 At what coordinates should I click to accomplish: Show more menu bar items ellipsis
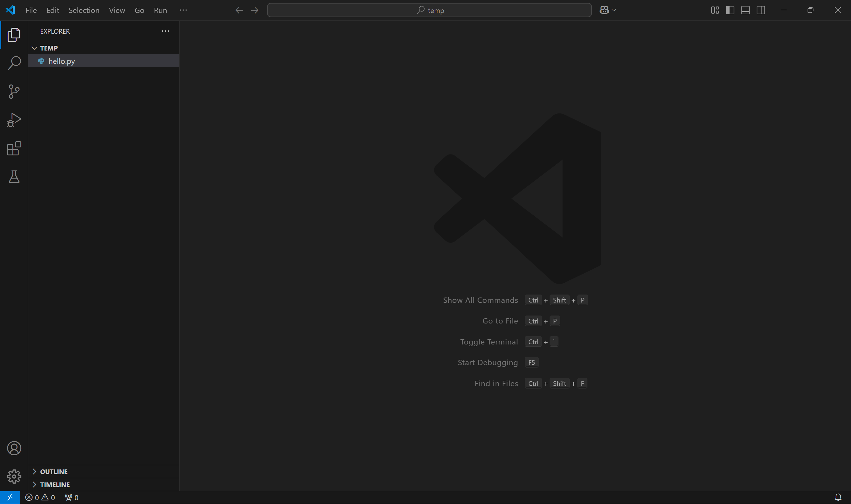click(183, 10)
